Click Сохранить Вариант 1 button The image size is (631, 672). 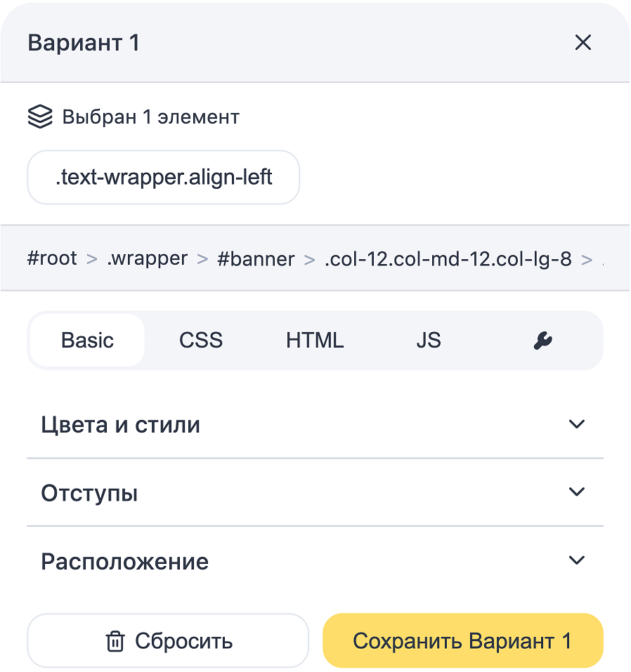click(462, 641)
